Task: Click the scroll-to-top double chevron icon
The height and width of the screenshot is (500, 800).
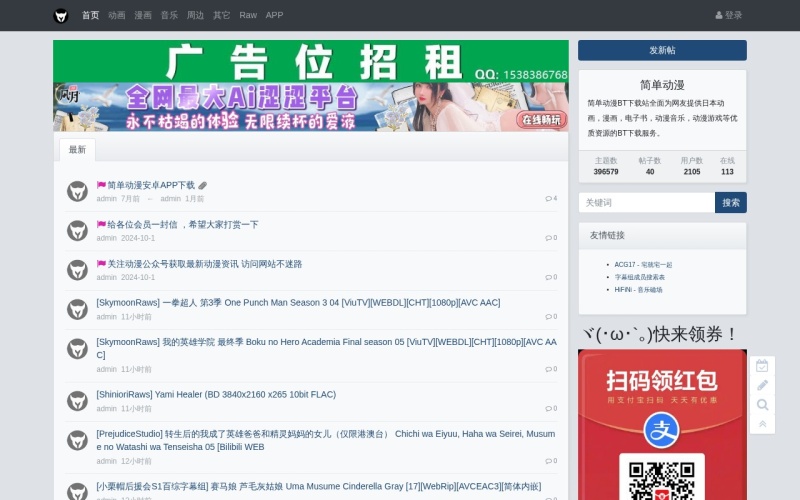Action: [762, 424]
